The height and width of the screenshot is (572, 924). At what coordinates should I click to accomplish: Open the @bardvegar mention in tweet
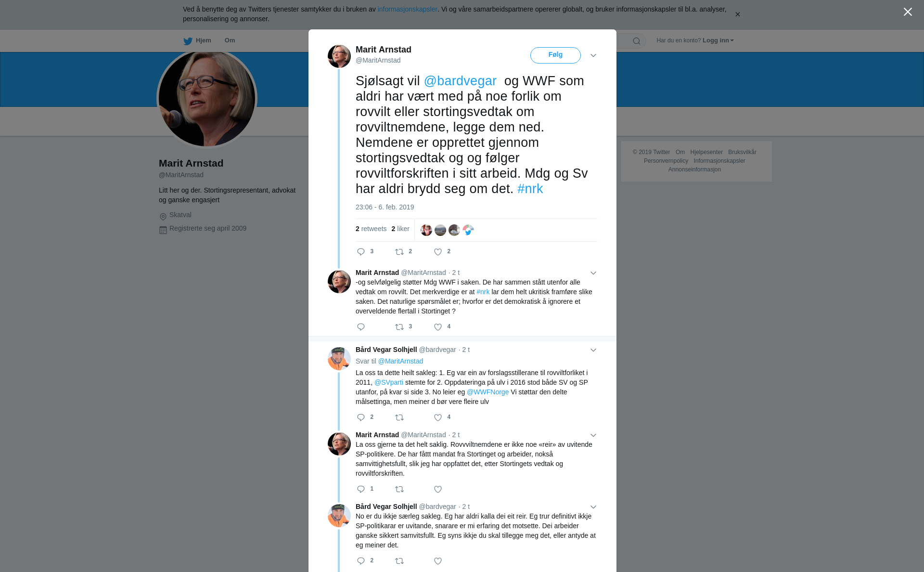[x=460, y=81]
